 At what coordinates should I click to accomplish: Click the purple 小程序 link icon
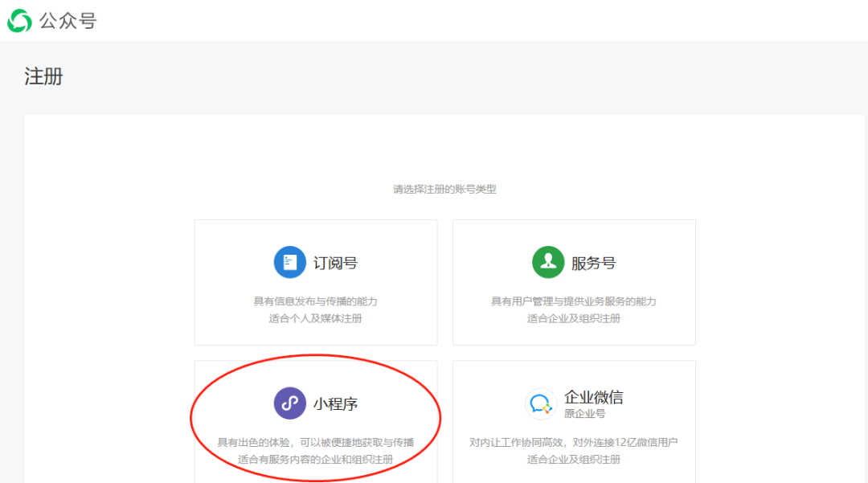click(289, 403)
